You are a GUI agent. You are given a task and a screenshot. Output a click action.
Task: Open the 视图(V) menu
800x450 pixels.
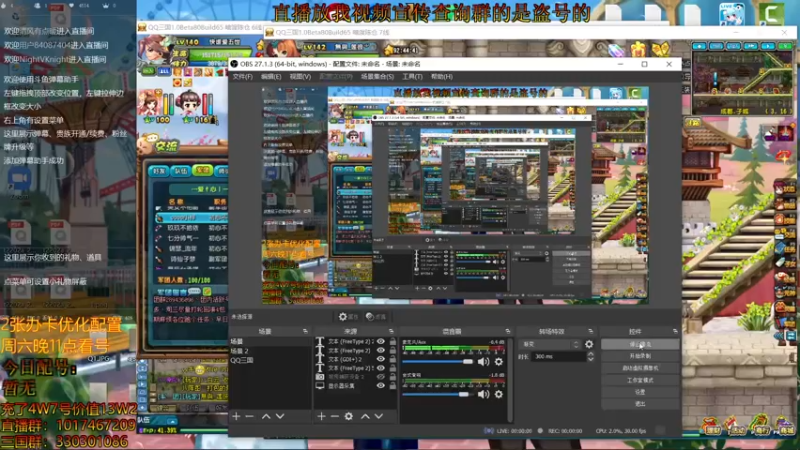[300, 77]
